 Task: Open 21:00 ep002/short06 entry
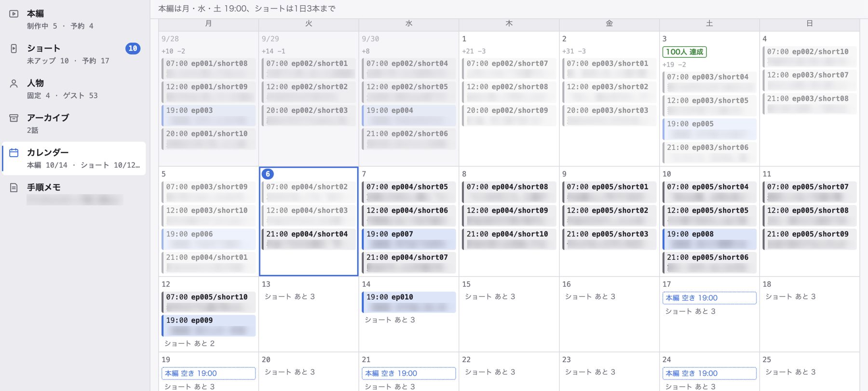pyautogui.click(x=408, y=139)
